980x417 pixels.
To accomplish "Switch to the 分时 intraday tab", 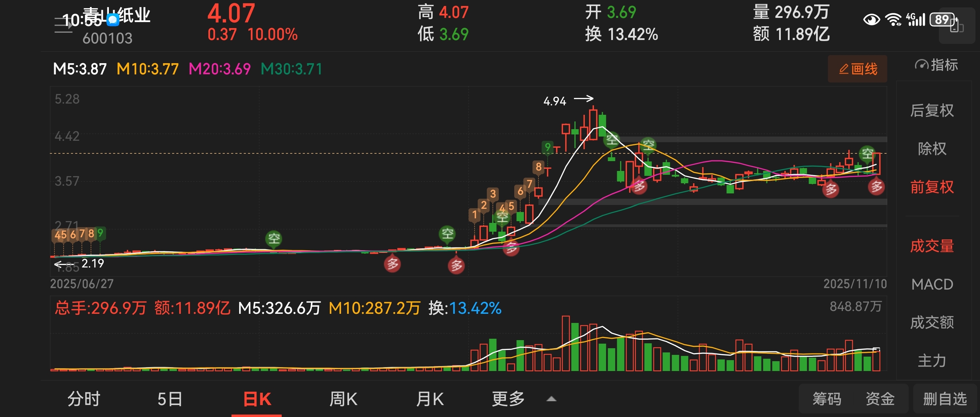I will coord(84,399).
